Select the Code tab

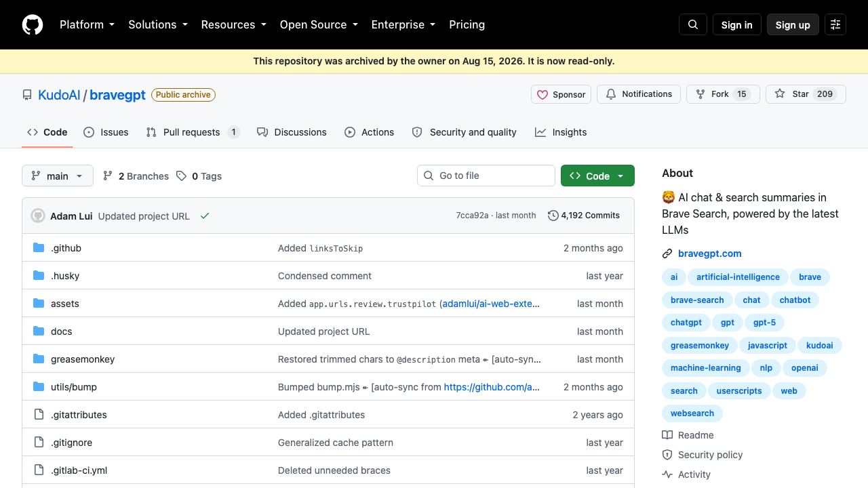click(47, 132)
